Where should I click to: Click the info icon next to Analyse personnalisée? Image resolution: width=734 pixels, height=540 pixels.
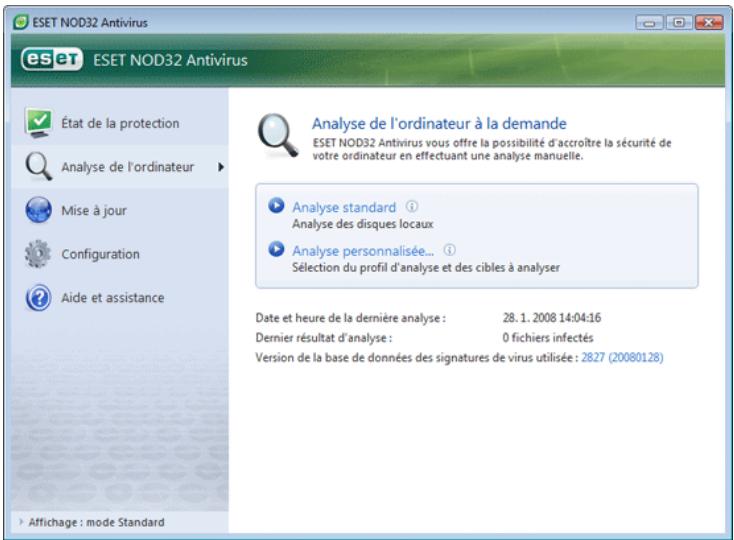click(449, 250)
